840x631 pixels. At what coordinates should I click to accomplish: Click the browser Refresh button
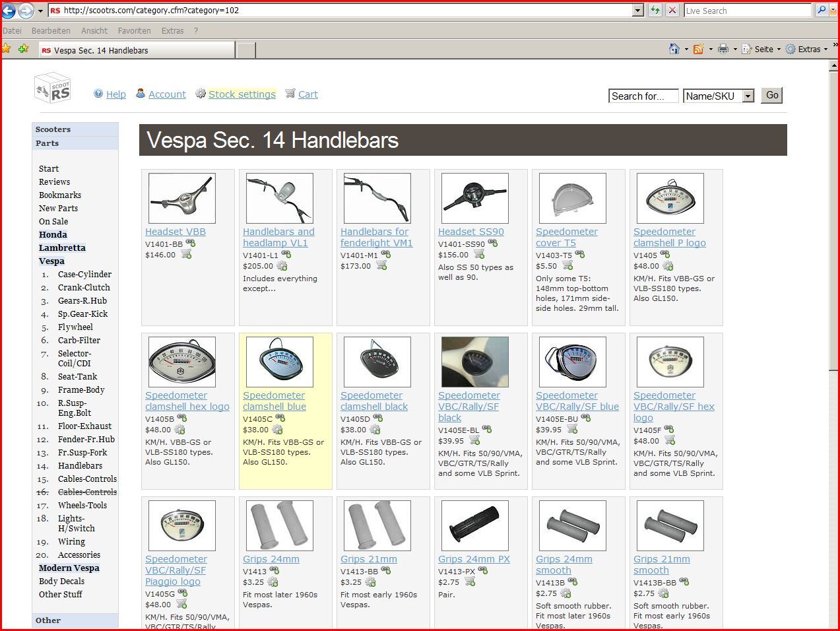655,10
